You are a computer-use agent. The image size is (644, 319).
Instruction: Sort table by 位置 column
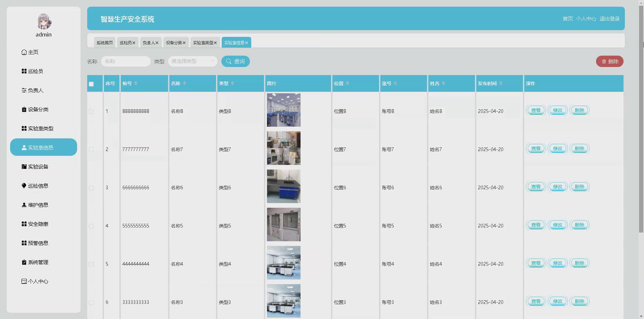click(347, 83)
